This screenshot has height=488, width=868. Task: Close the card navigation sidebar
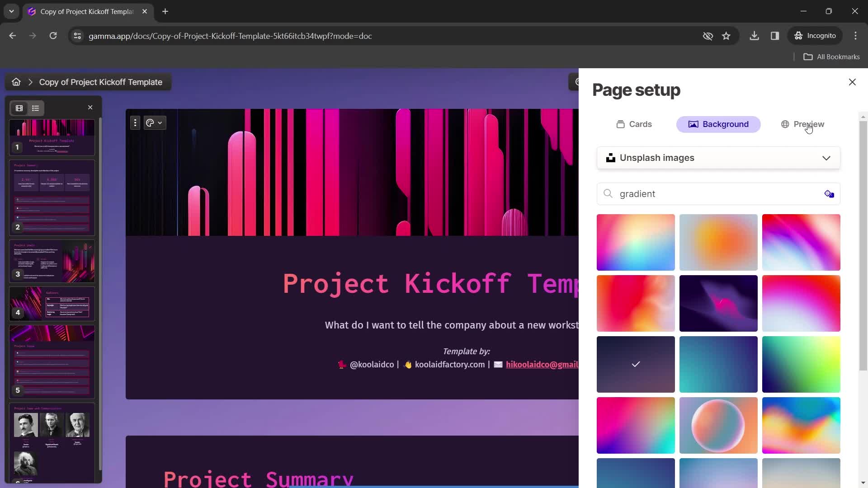(90, 108)
